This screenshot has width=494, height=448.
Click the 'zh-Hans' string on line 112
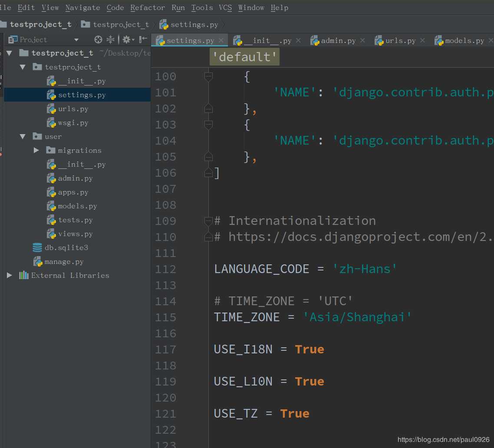(365, 269)
